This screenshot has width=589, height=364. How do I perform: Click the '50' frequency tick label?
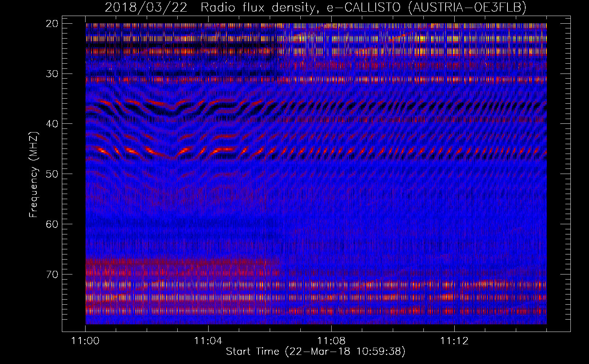click(52, 174)
